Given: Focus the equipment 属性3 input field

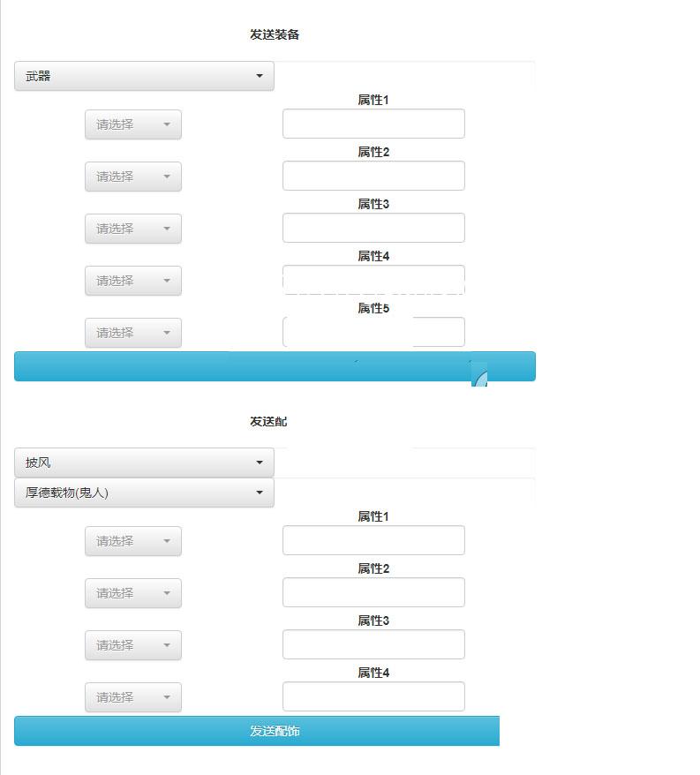Looking at the screenshot, I should coord(373,229).
